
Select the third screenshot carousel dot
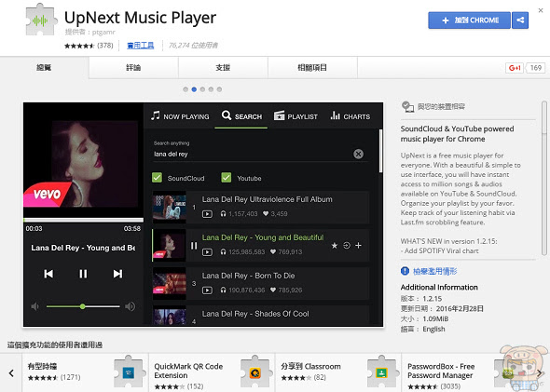(x=202, y=89)
